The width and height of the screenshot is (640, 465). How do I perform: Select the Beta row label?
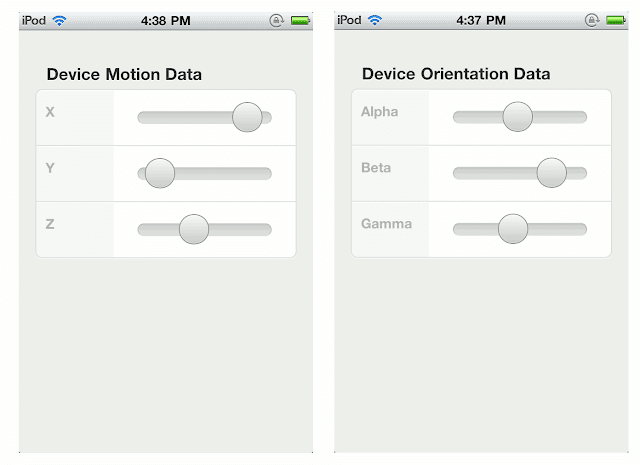pos(376,168)
